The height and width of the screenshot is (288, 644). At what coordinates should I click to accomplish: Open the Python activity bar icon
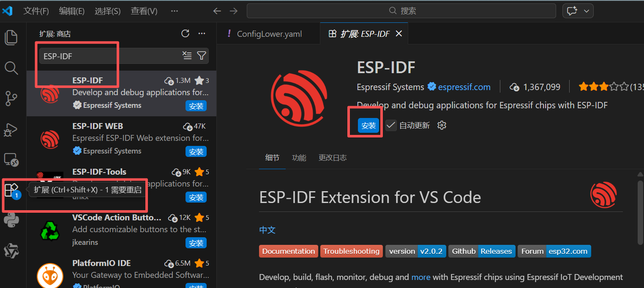point(11,221)
